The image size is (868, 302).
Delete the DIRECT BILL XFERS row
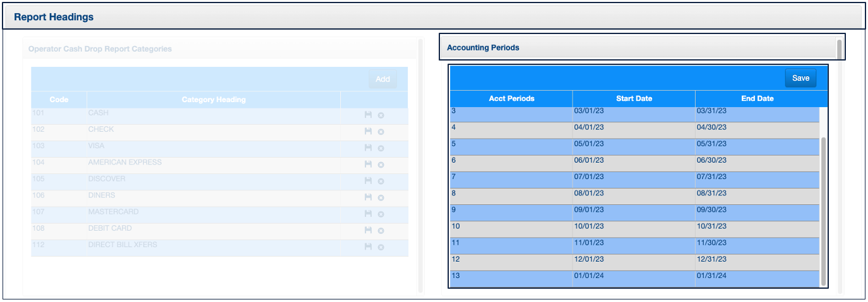tap(381, 247)
